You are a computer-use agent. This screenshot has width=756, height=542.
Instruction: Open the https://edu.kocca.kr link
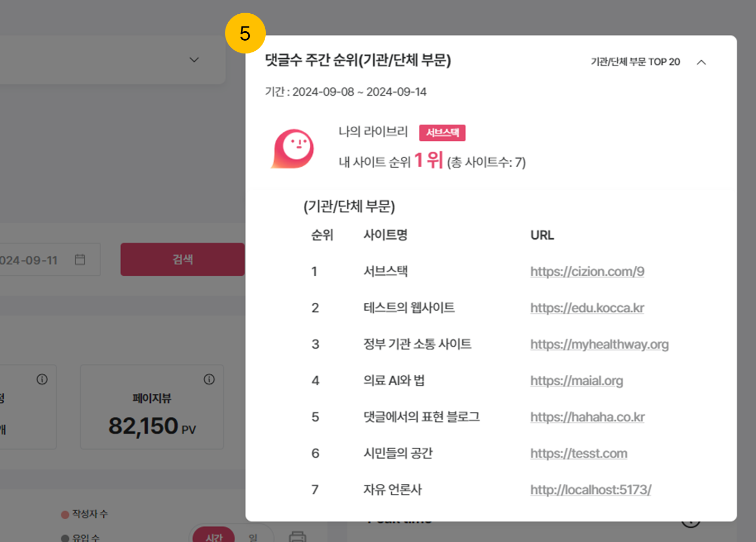(587, 308)
